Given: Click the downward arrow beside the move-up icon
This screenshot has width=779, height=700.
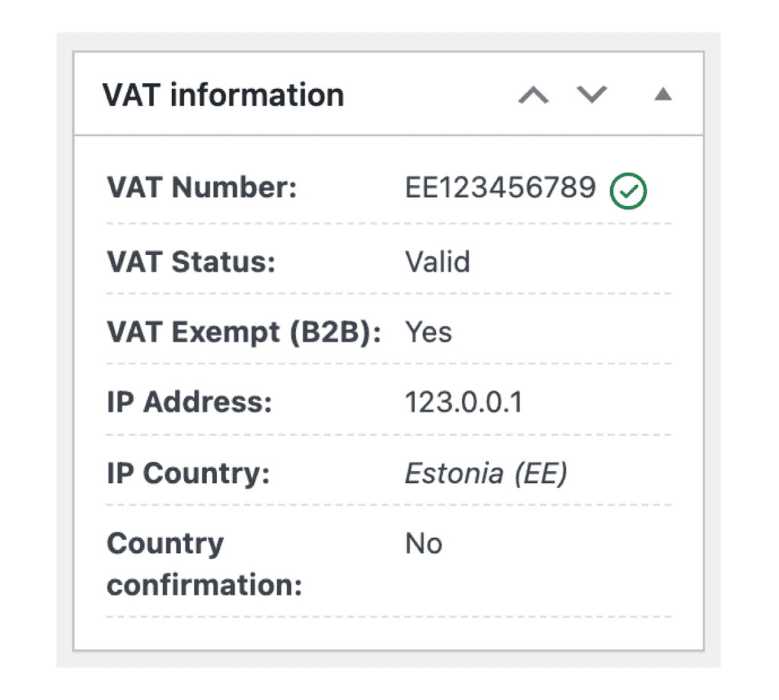Looking at the screenshot, I should click(x=591, y=95).
